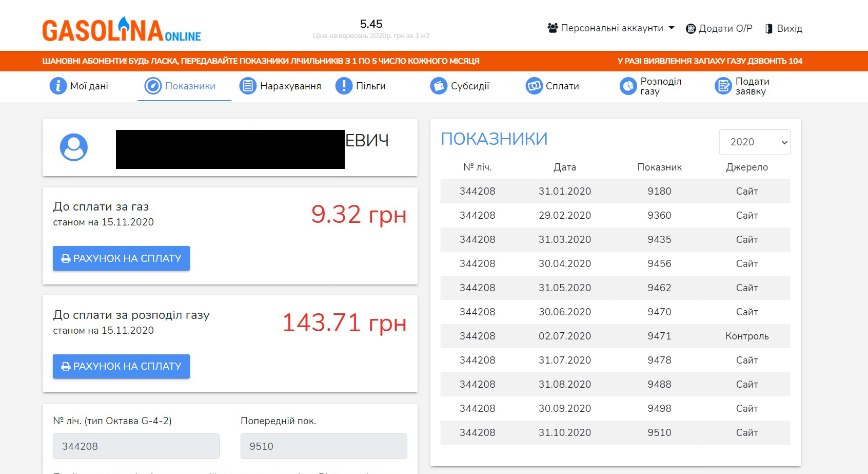Click the info icon beside Мої дані
The image size is (868, 474).
click(58, 86)
